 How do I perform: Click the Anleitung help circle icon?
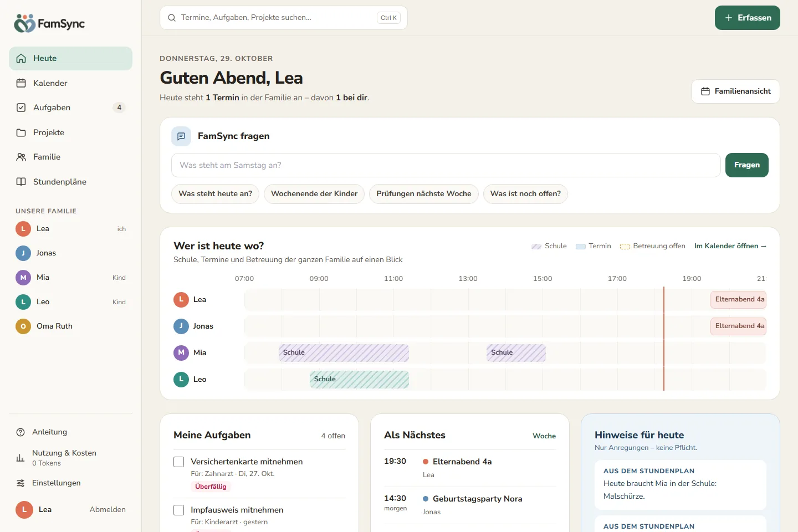[21, 432]
